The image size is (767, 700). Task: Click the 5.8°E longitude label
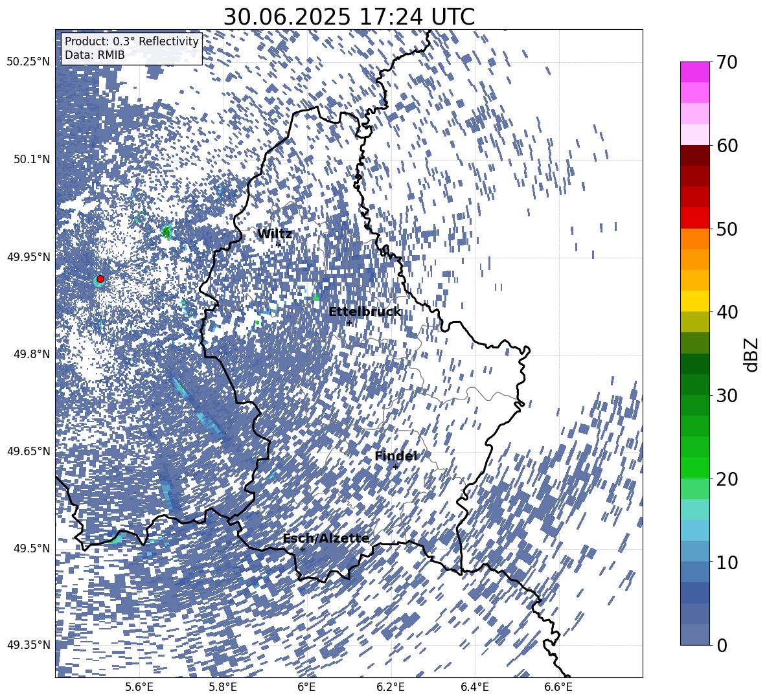tap(223, 687)
